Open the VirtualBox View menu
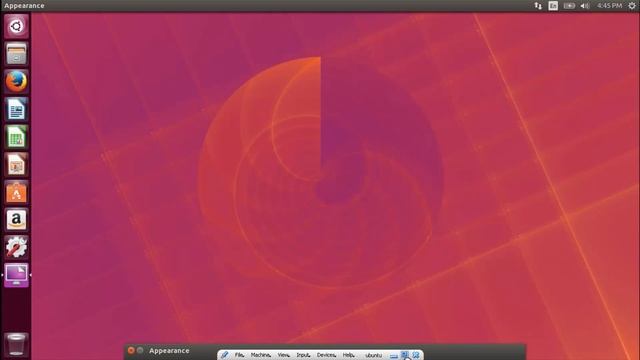The image size is (640, 360). point(284,355)
